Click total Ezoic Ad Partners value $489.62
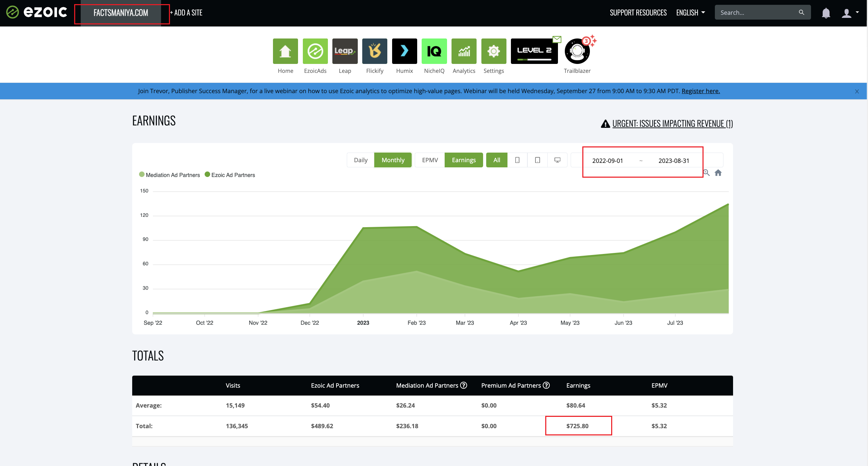Image resolution: width=868 pixels, height=466 pixels. coord(322,426)
